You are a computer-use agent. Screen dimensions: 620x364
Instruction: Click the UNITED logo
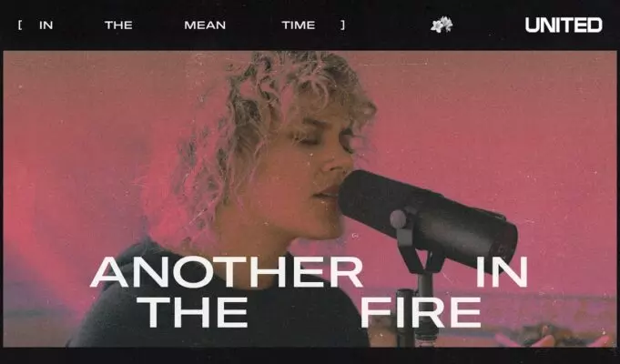pyautogui.click(x=564, y=25)
